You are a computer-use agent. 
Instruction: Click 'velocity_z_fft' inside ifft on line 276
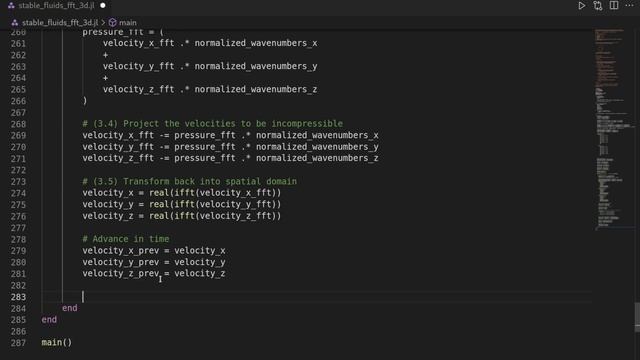click(x=236, y=216)
